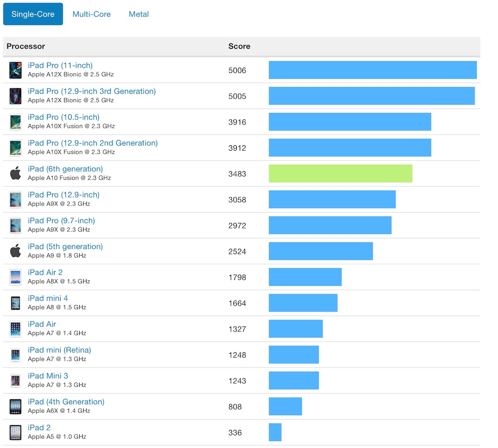The width and height of the screenshot is (498, 448).
Task: Click iPad Pro 12.9-inch 3rd Generation thumbnail
Action: (x=15, y=96)
